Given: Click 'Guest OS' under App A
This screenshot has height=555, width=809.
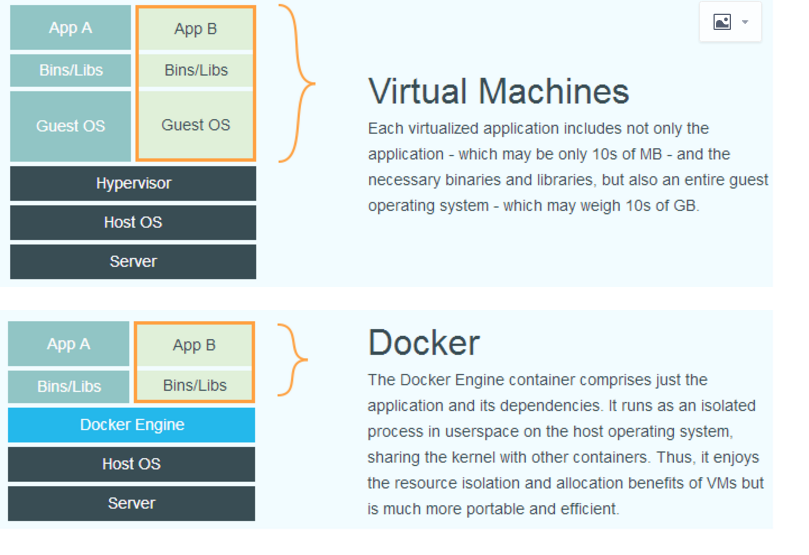Looking at the screenshot, I should [71, 126].
